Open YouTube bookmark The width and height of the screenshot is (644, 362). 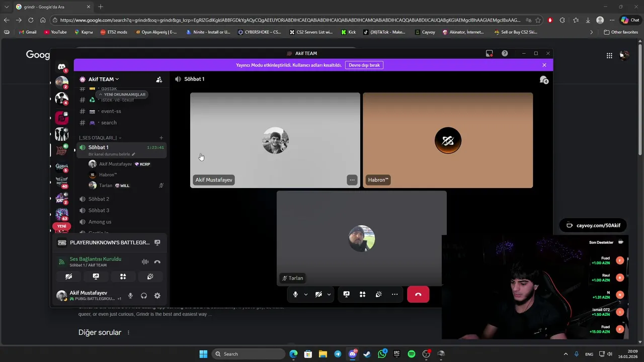55,32
